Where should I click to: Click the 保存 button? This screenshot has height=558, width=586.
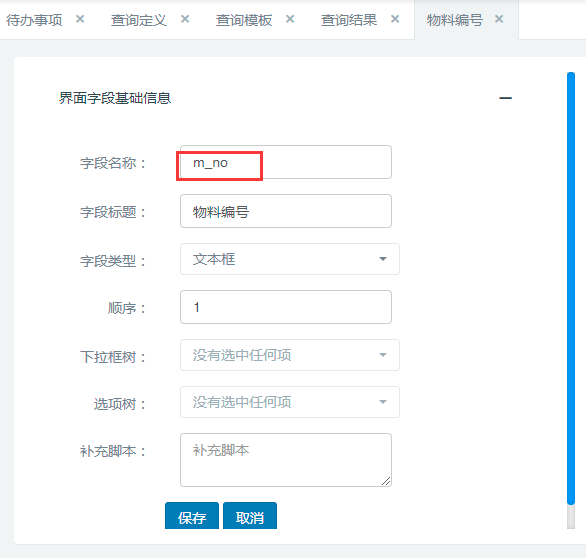192,516
